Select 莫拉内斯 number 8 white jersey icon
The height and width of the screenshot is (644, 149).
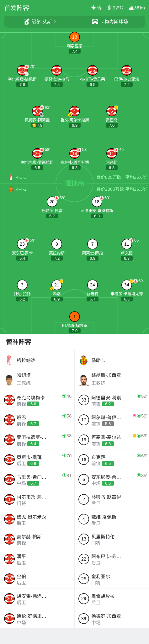click(56, 244)
